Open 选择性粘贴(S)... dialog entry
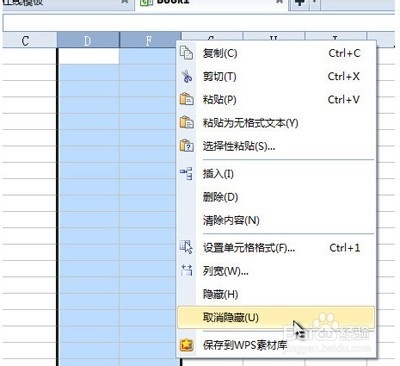 coord(276,146)
